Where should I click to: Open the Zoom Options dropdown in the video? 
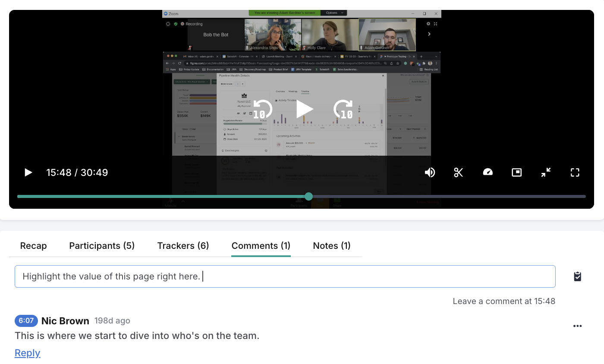click(334, 13)
